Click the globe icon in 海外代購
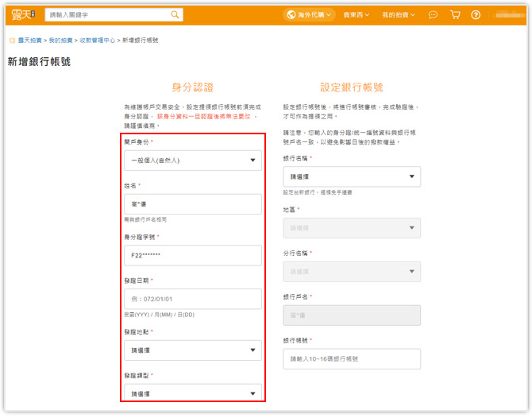The image size is (532, 418). [293, 15]
